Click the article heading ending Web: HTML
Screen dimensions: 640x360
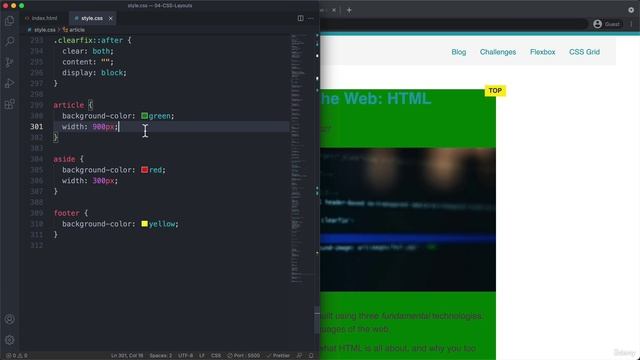coord(375,99)
